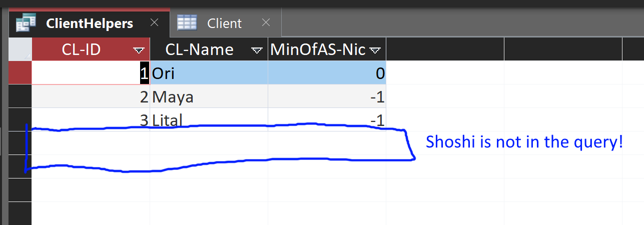Click the CL-ID cell containing 2

click(91, 96)
